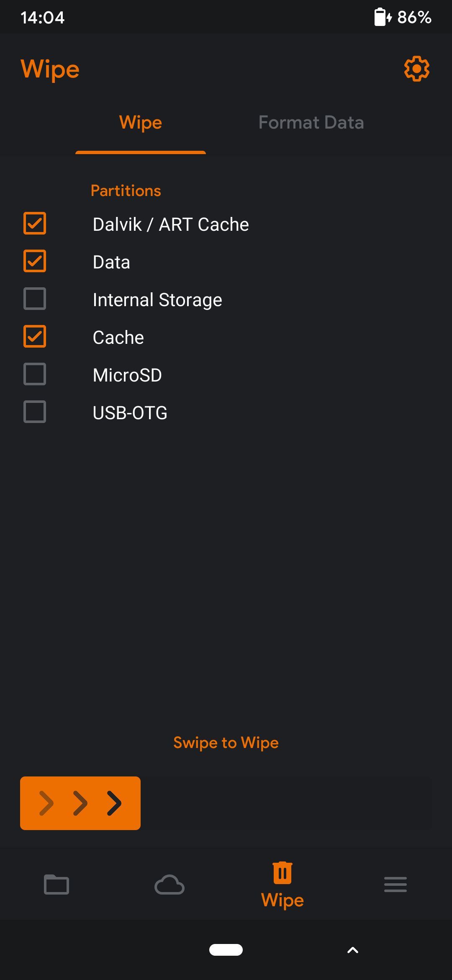Uncheck the Dalvik / ART Cache checkbox

click(x=35, y=224)
